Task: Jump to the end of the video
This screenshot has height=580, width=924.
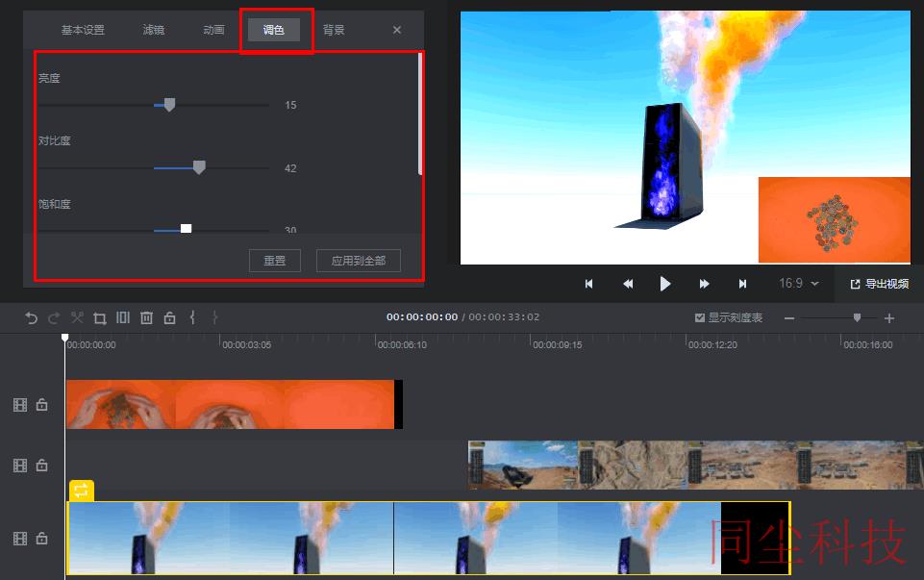Action: point(742,284)
